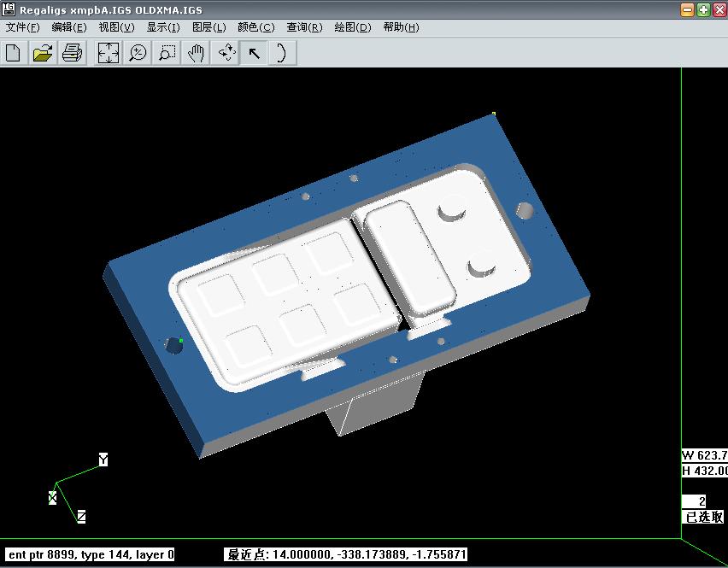The width and height of the screenshot is (728, 568).
Task: Minimize the Regaligs window
Action: pos(687,9)
